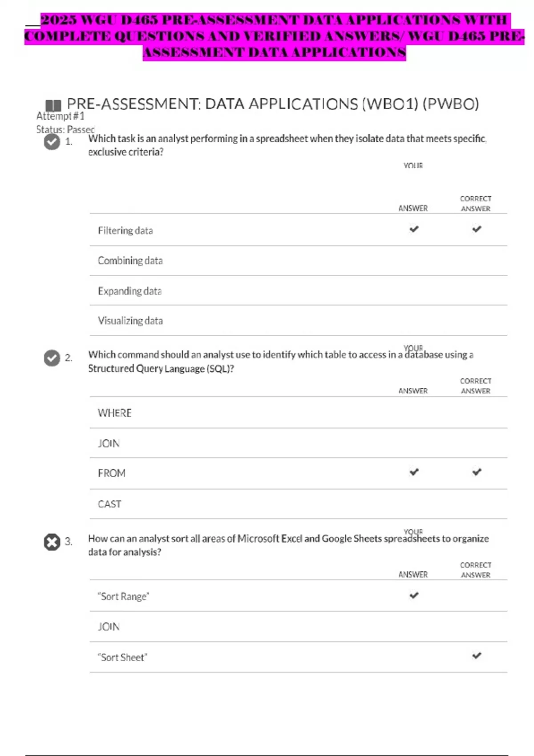Image resolution: width=534 pixels, height=756 pixels.
Task: Select the Combining data option
Action: coord(130,261)
